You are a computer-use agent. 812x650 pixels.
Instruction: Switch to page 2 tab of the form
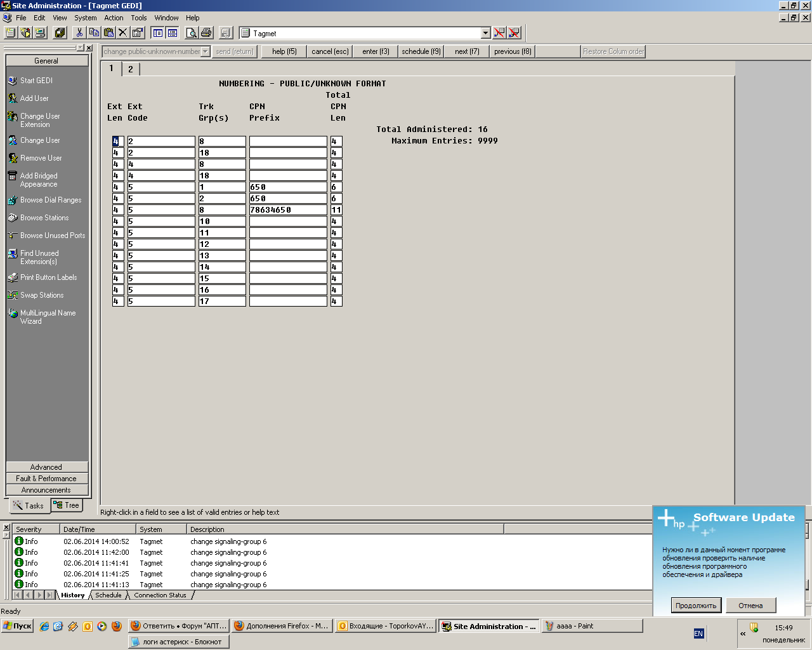tap(131, 69)
